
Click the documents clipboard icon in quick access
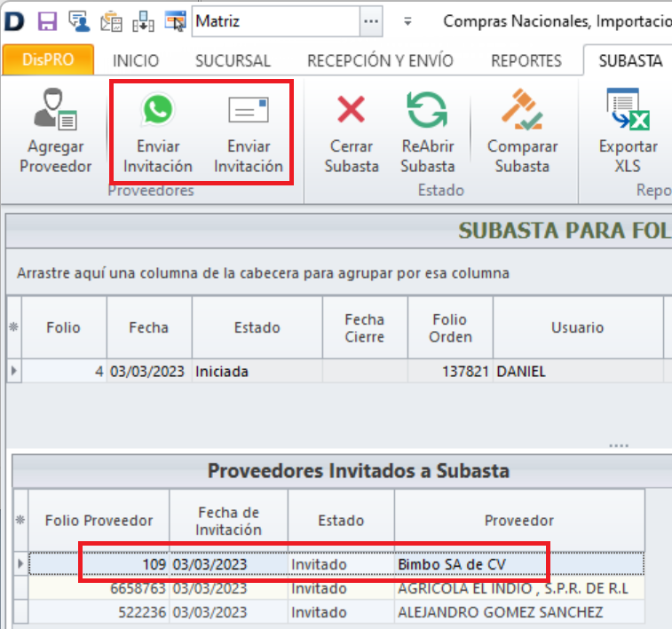[x=112, y=21]
